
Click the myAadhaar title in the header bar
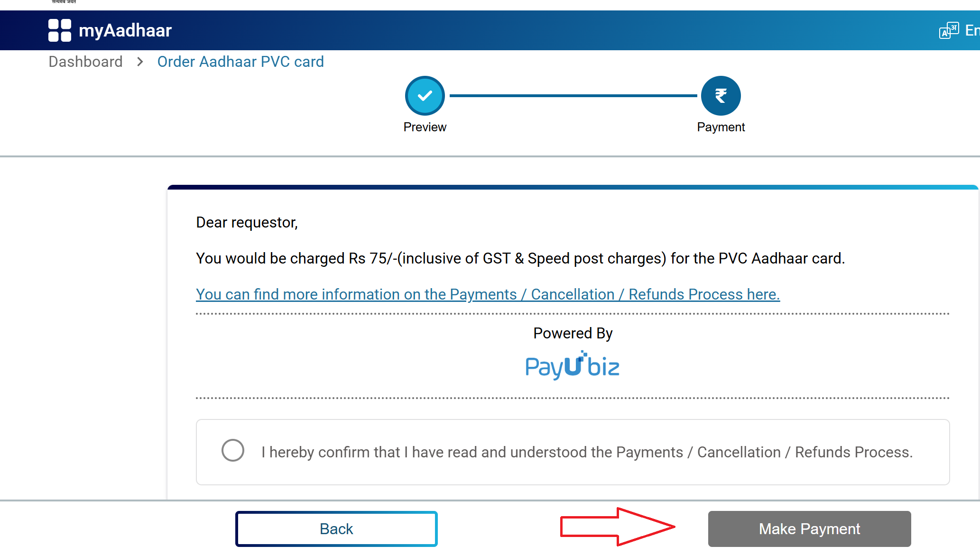pyautogui.click(x=125, y=30)
